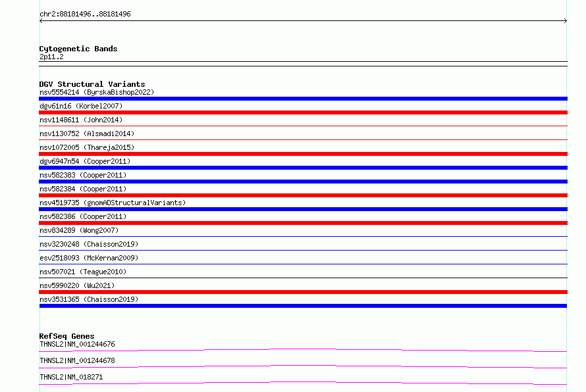Click the nsv4519735 (gnomADStructuralVariants) label
586x392 pixels.
click(113, 203)
